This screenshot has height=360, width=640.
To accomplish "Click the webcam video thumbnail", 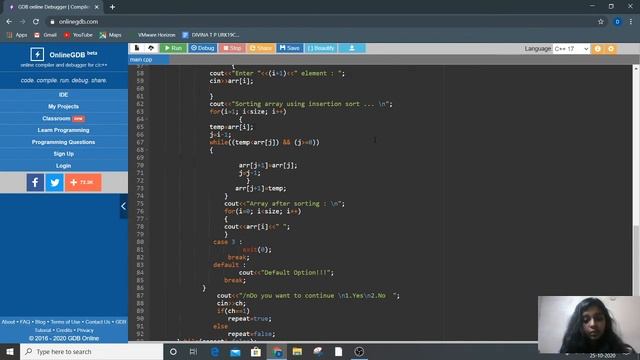I will 589,324.
